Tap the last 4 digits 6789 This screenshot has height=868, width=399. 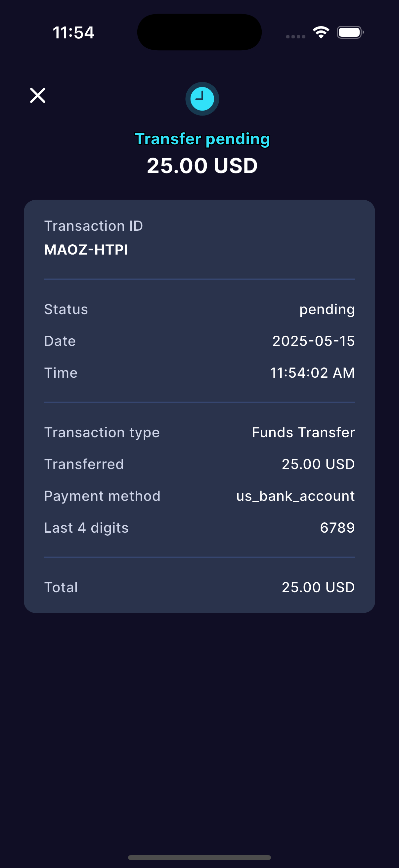(x=337, y=528)
